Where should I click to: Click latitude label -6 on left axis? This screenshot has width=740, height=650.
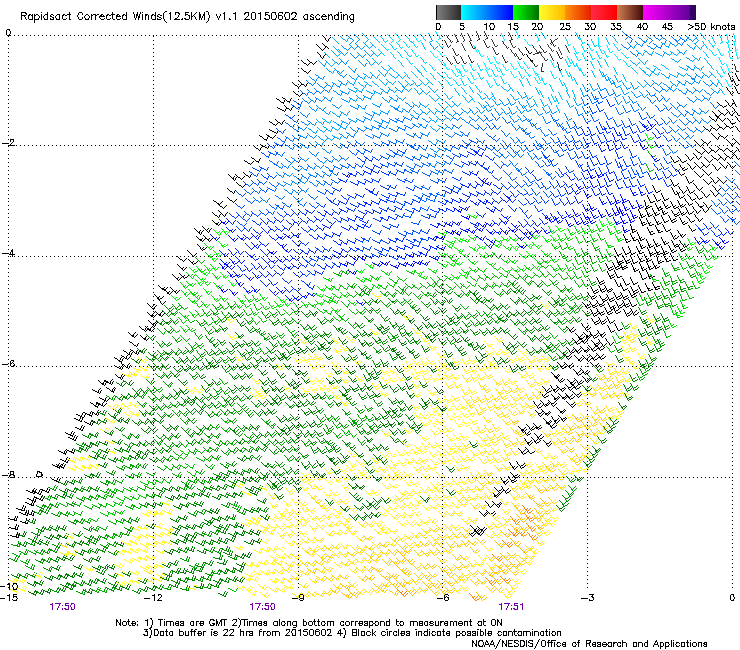pyautogui.click(x=8, y=363)
